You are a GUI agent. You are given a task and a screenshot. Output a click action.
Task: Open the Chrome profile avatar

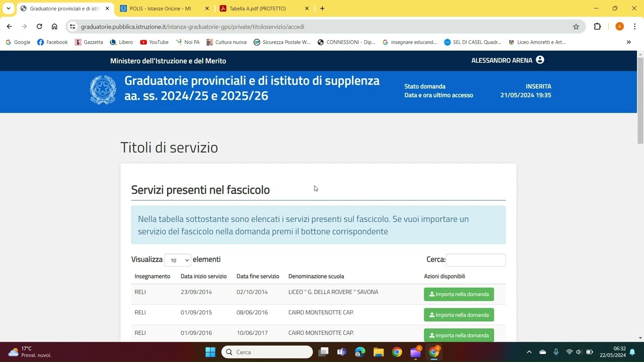[619, 27]
